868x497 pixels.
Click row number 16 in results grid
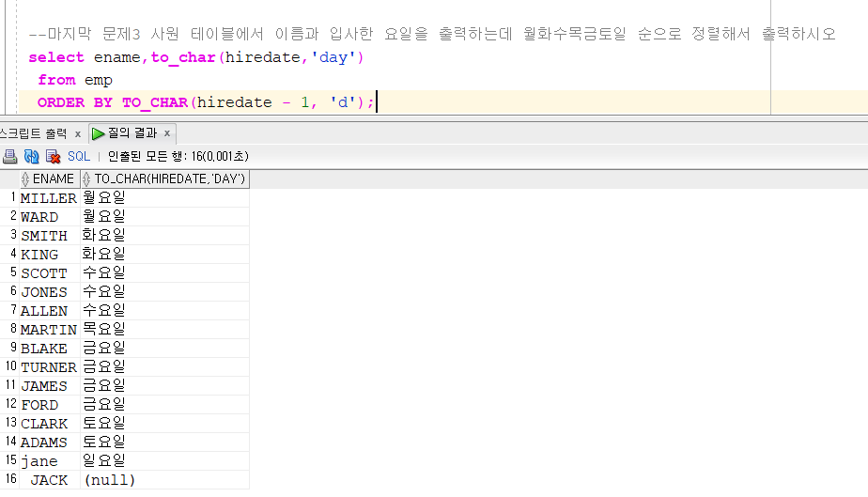tap(11, 479)
